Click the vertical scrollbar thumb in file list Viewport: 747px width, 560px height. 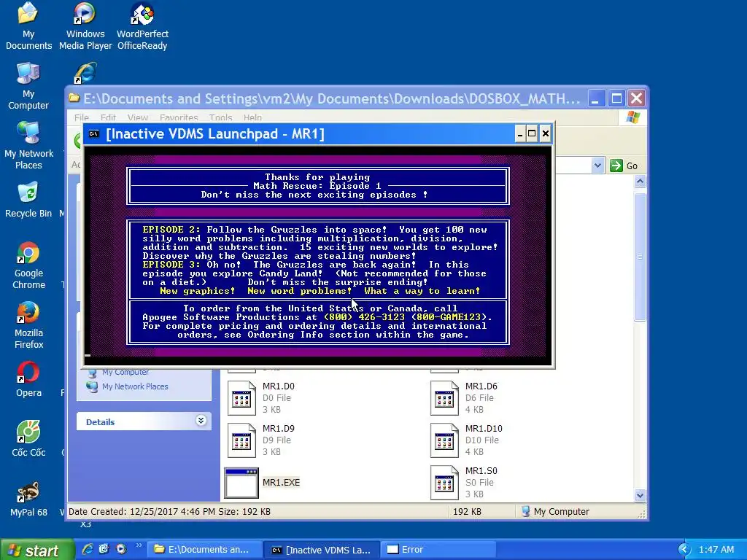(x=640, y=257)
